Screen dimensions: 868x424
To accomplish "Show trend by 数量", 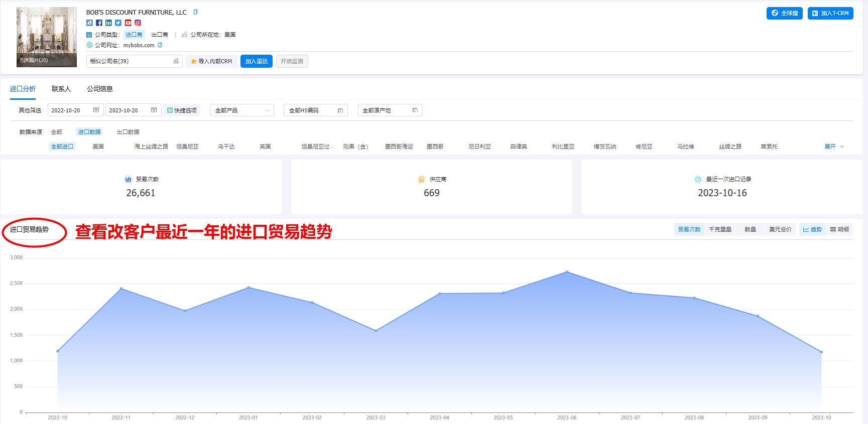I will pos(750,229).
